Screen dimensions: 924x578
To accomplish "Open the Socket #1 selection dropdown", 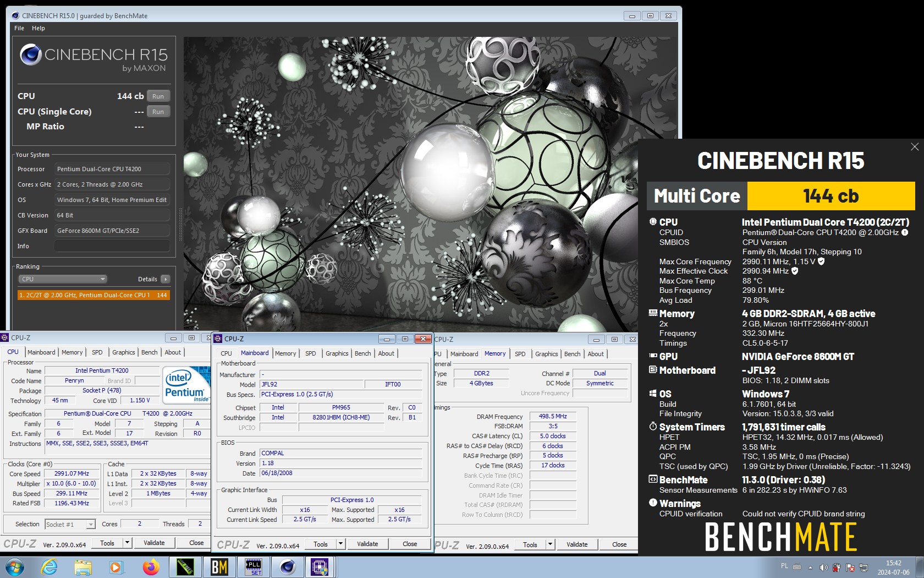I will [x=70, y=524].
